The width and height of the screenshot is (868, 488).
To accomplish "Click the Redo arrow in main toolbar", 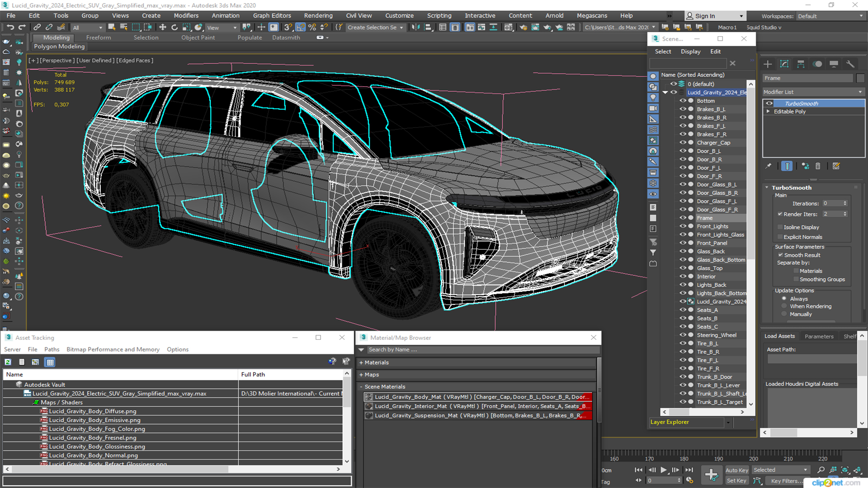I will coord(21,28).
